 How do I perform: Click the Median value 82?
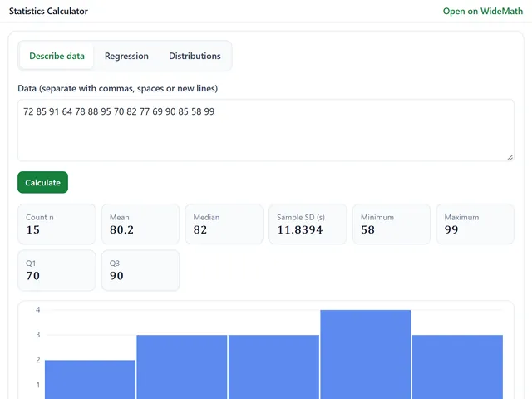click(x=200, y=229)
